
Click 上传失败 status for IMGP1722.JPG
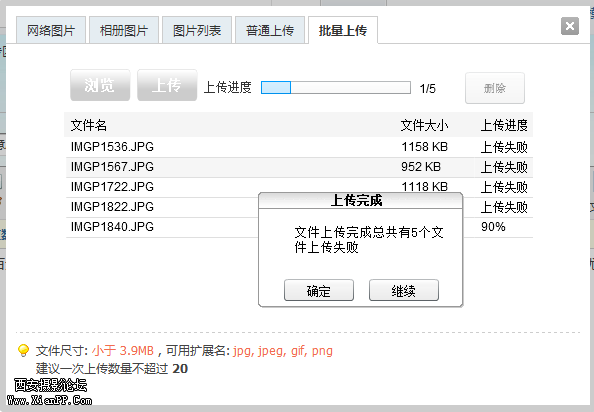coord(504,187)
